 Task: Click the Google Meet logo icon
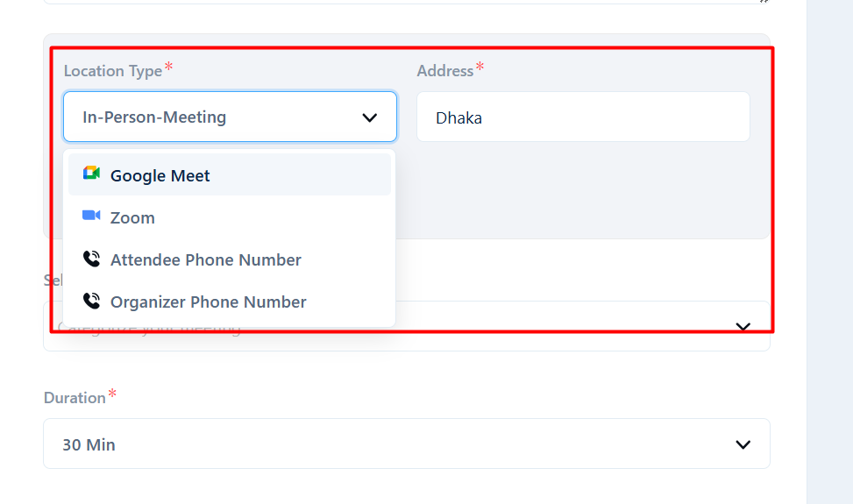tap(91, 174)
